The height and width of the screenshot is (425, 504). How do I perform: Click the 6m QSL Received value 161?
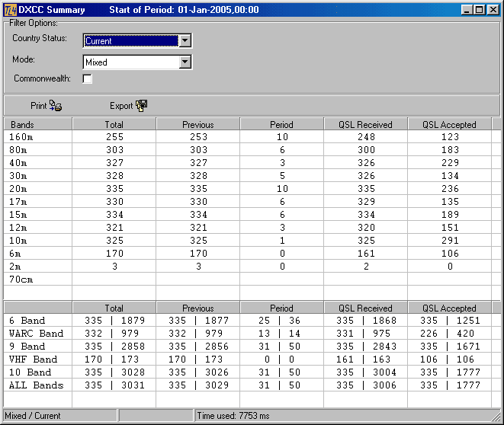click(x=367, y=254)
